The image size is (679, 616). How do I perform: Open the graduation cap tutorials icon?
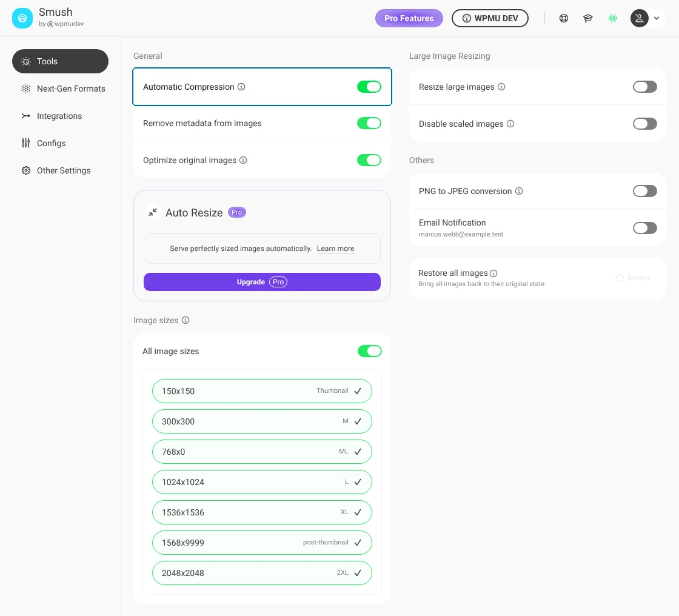point(587,18)
